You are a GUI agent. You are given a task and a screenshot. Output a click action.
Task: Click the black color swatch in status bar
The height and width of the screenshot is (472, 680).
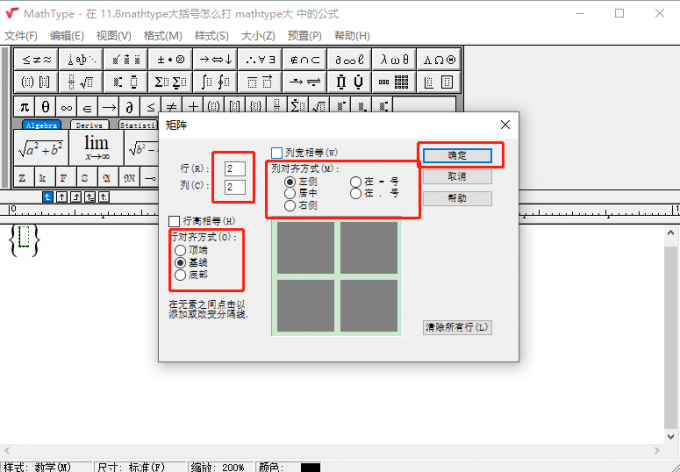point(310,468)
